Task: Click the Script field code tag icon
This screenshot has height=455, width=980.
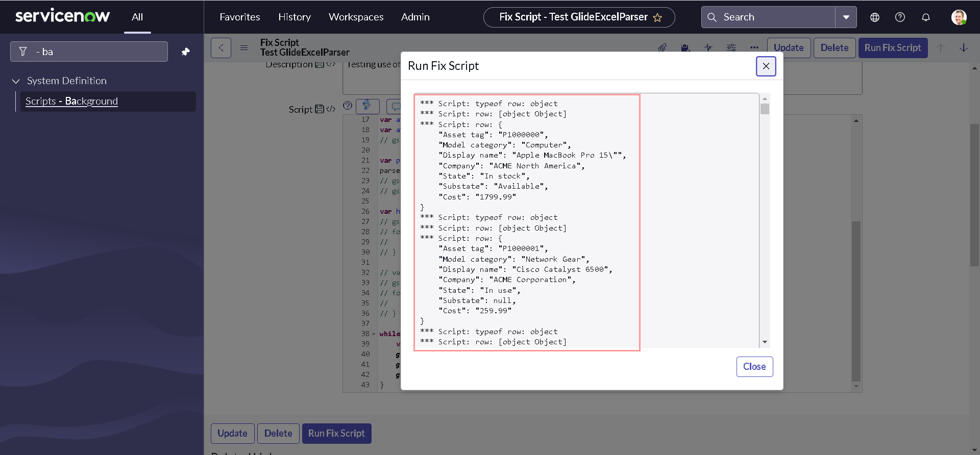Action: (x=331, y=109)
